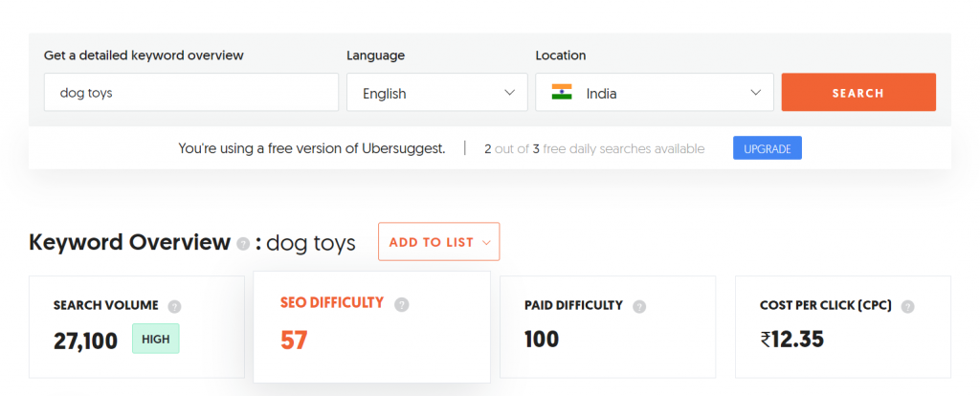Click help icon beside Paid Difficulty
The image size is (980, 396).
[639, 307]
